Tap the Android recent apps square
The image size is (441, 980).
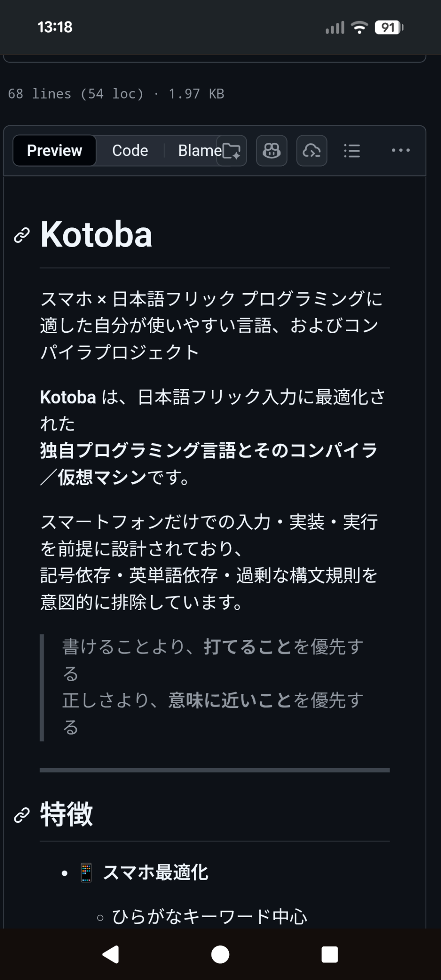pos(329,954)
